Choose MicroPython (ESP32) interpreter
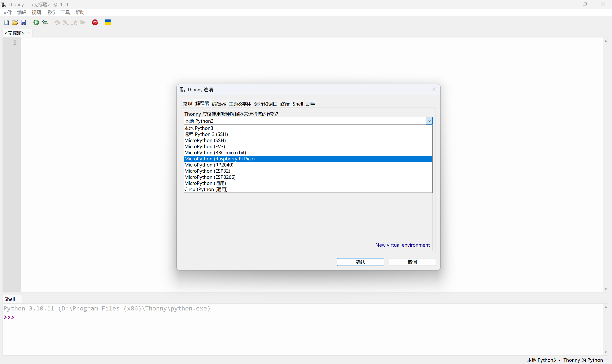The image size is (612, 364). tap(308, 171)
